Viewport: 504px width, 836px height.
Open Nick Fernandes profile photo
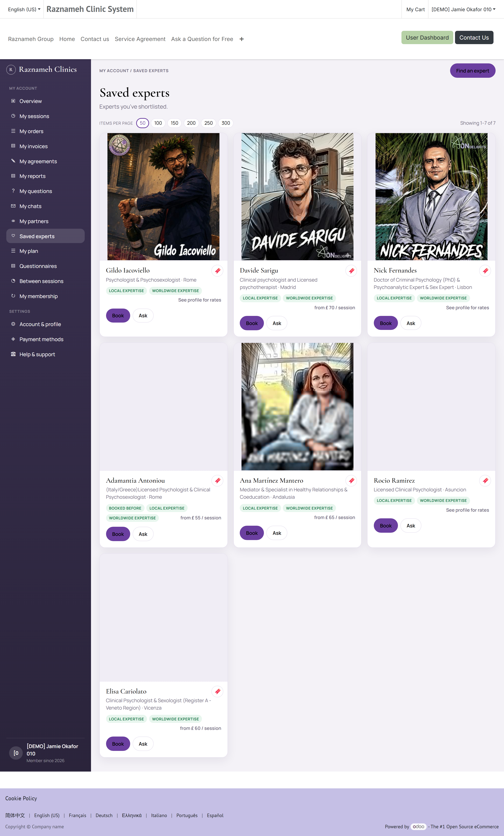coord(431,196)
